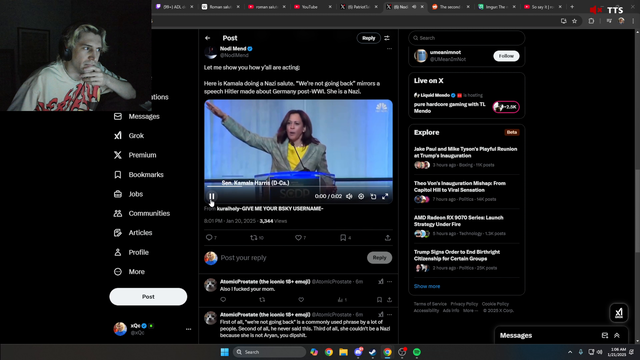Open Bookmarks in the X sidebar
This screenshot has height=360, width=640.
click(x=138, y=175)
